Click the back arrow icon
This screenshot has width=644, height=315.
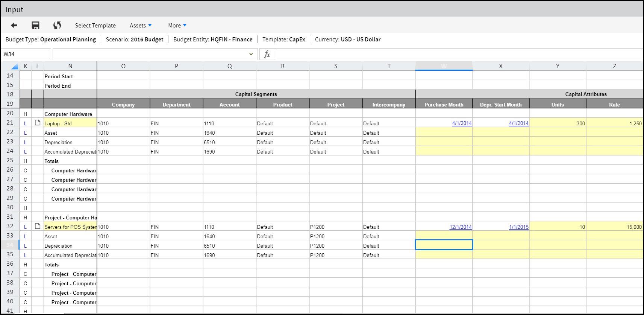click(x=14, y=25)
